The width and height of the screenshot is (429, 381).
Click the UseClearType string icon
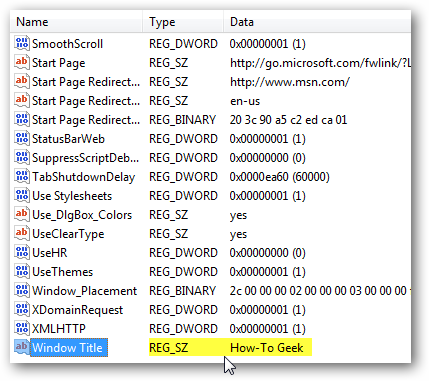(x=22, y=234)
